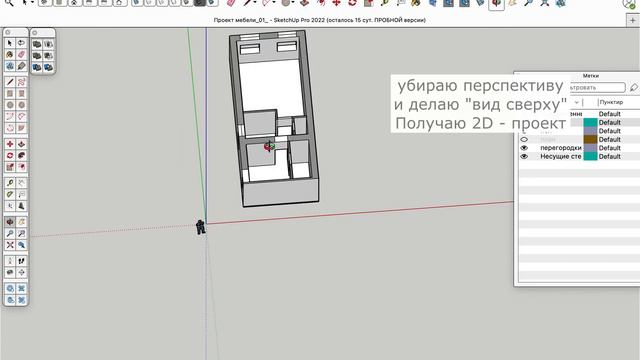This screenshot has width=640, height=360.
Task: Select the Move tool in left toolbar
Action: 10,144
